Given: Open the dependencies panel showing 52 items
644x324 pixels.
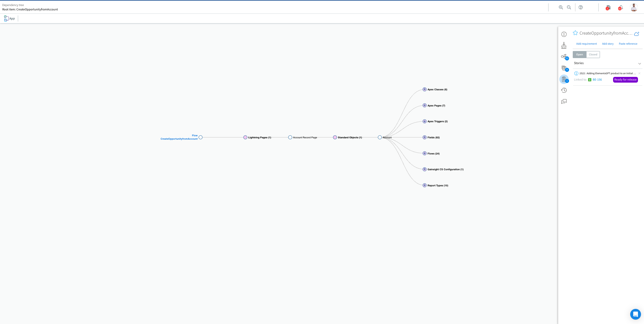Looking at the screenshot, I should (x=564, y=56).
